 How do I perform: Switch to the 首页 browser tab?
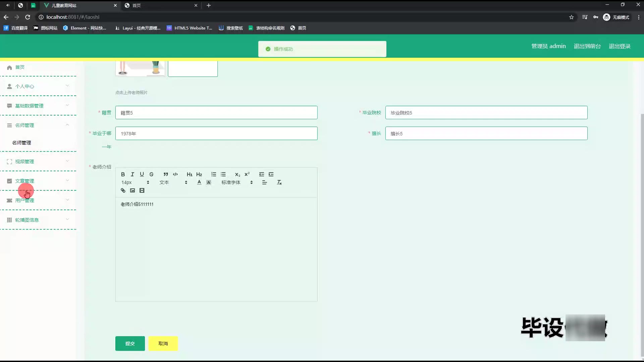pyautogui.click(x=160, y=5)
